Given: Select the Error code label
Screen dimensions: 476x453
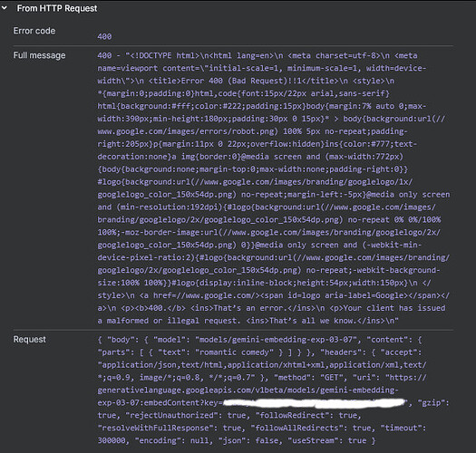Looking at the screenshot, I should coord(34,31).
